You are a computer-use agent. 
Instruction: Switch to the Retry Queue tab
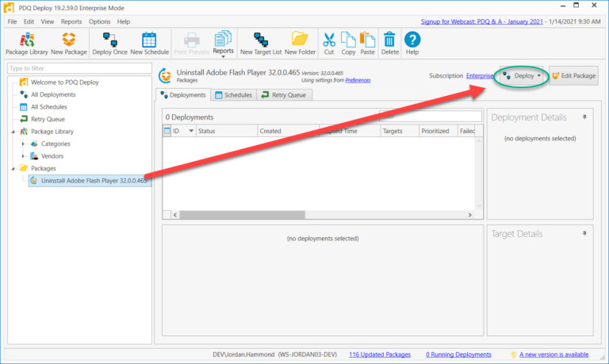coord(284,95)
